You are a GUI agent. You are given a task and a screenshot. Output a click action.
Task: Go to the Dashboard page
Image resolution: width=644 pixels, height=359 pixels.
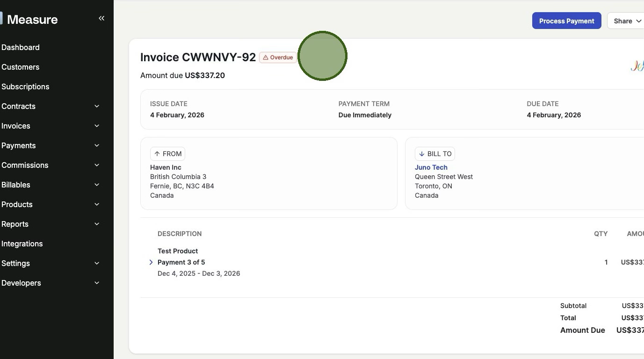point(21,47)
